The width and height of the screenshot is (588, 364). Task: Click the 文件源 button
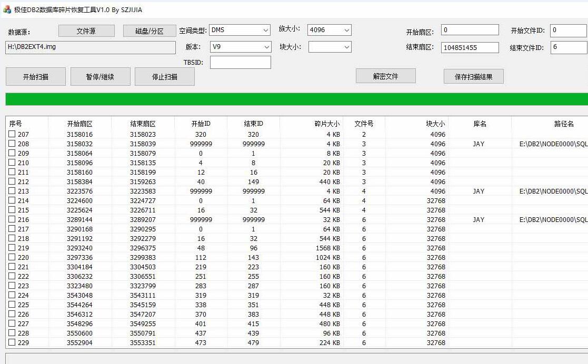click(x=86, y=31)
